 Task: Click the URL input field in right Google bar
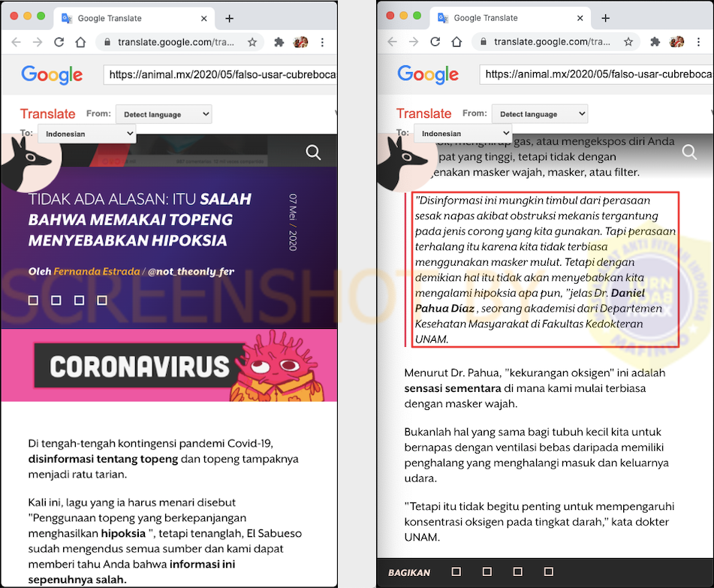coord(596,74)
